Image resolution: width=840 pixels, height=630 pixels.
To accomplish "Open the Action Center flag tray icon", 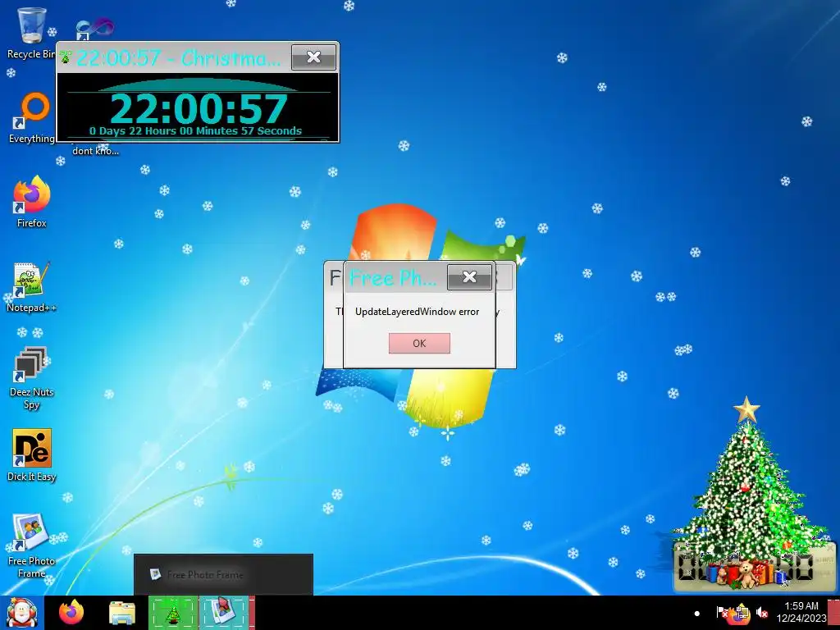I will pos(722,612).
